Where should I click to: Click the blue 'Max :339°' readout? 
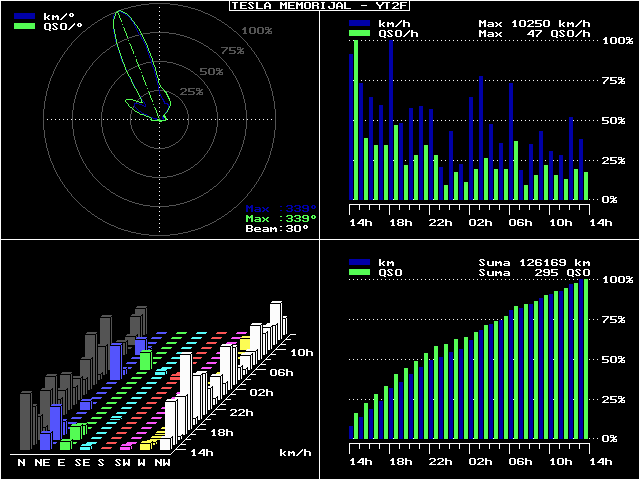281,209
